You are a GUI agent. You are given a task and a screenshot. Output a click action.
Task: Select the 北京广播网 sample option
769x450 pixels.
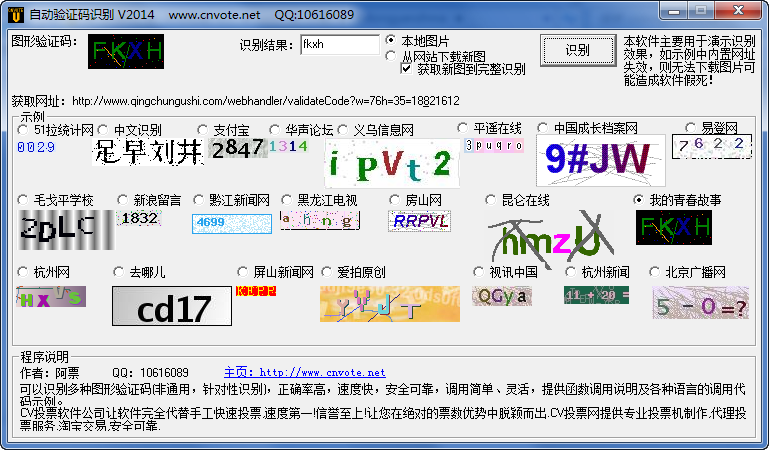pyautogui.click(x=655, y=272)
